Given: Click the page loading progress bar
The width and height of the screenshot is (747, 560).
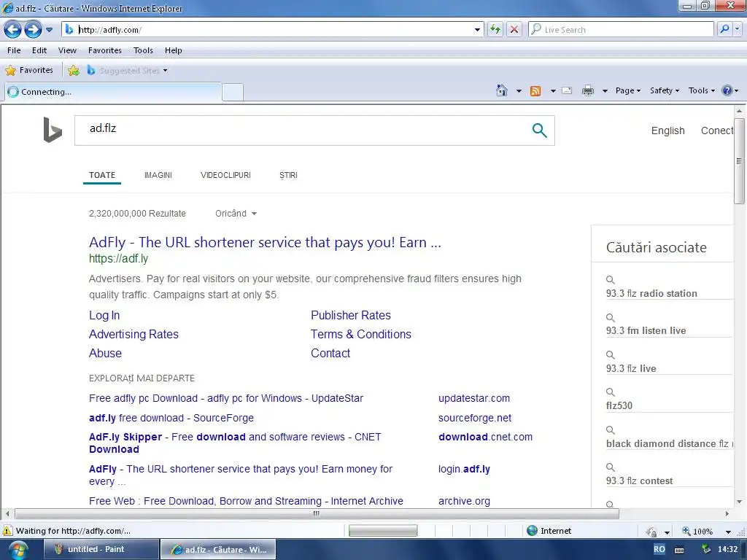Looking at the screenshot, I should point(383,531).
